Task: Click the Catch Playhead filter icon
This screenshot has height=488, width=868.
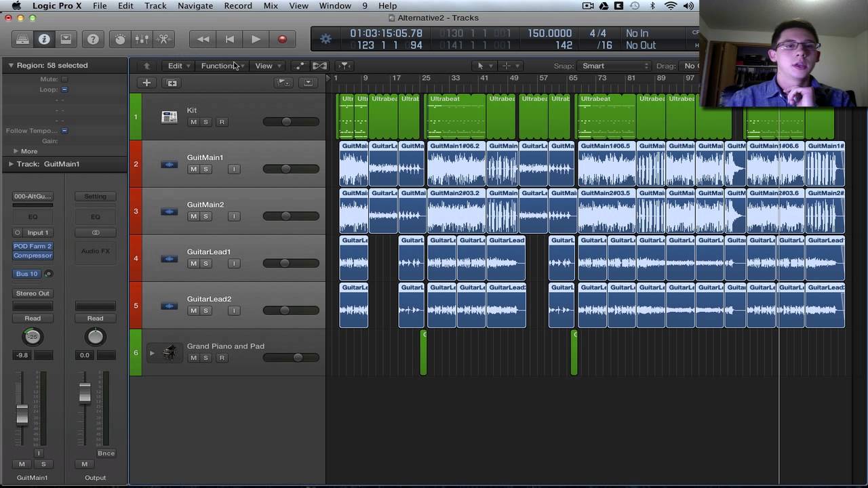Action: [344, 66]
